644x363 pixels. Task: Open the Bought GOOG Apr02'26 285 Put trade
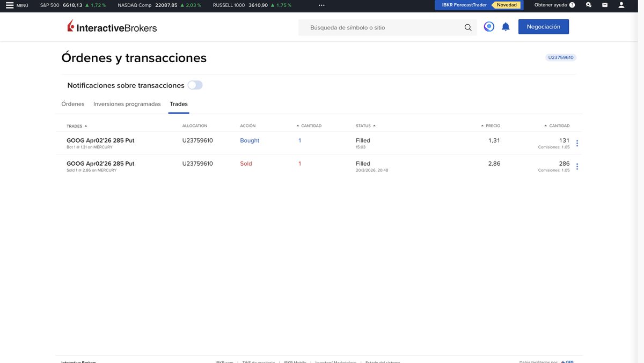100,140
